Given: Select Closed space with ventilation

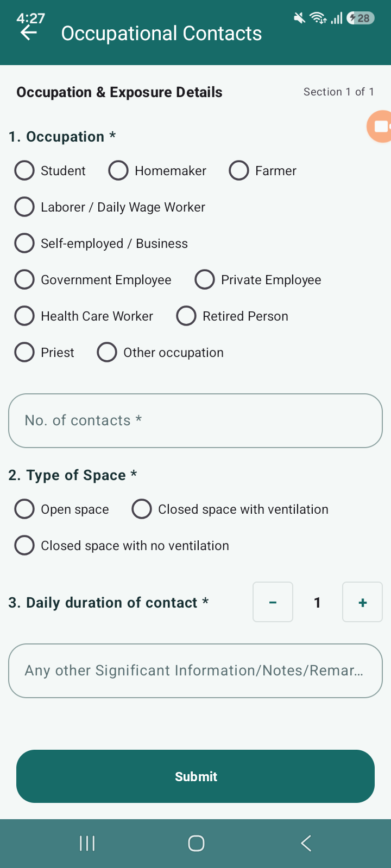Looking at the screenshot, I should [x=230, y=509].
